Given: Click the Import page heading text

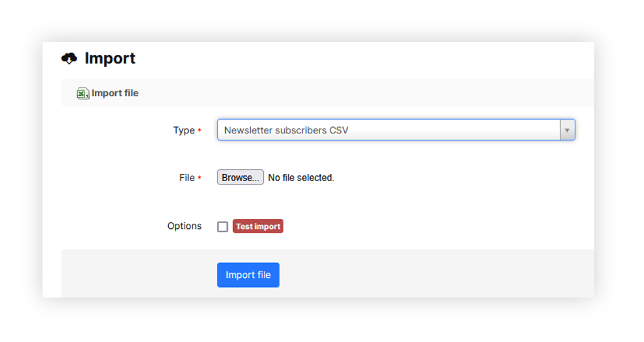Looking at the screenshot, I should [110, 58].
